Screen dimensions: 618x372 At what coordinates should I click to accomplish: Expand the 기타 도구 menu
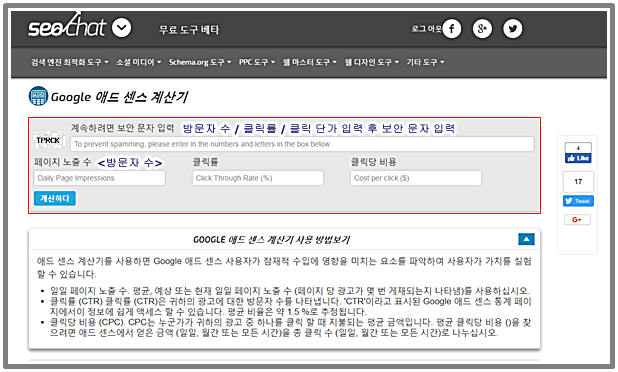[x=425, y=62]
